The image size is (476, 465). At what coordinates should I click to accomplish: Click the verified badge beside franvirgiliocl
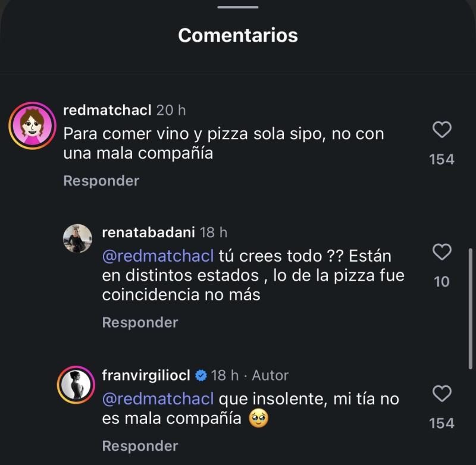[201, 375]
